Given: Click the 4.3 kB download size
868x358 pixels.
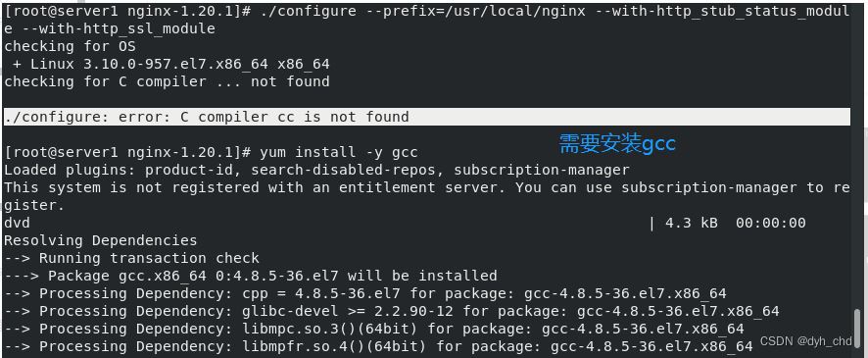Looking at the screenshot, I should tap(692, 224).
